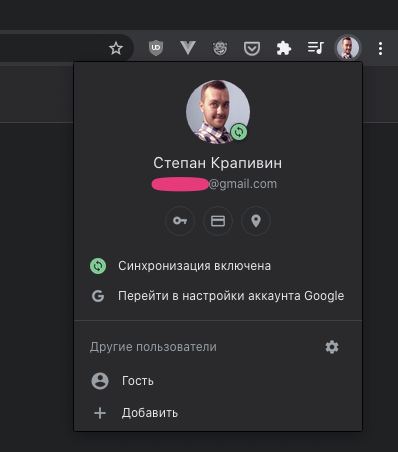Click the large profile photo
This screenshot has width=398, height=452.
[218, 112]
